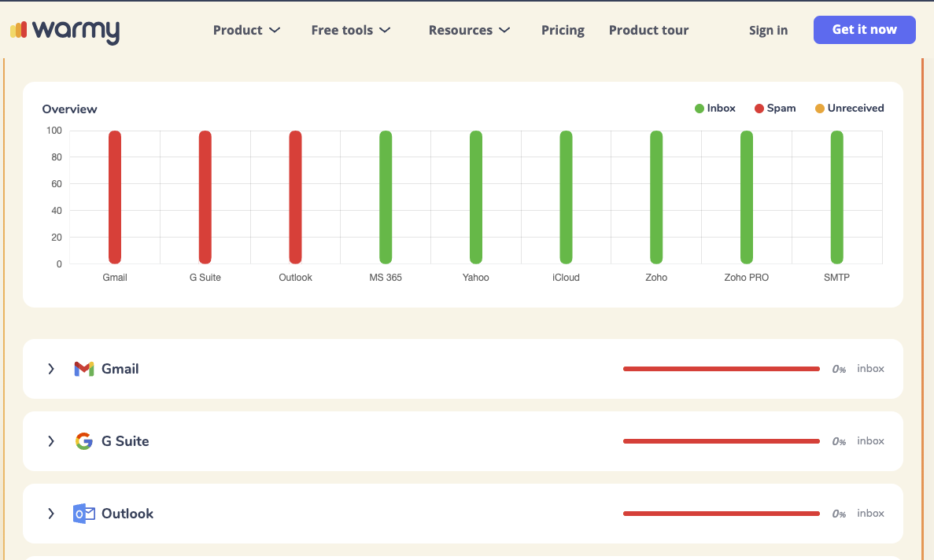Open the Product dropdown menu
The height and width of the screenshot is (560, 934).
pyautogui.click(x=246, y=31)
